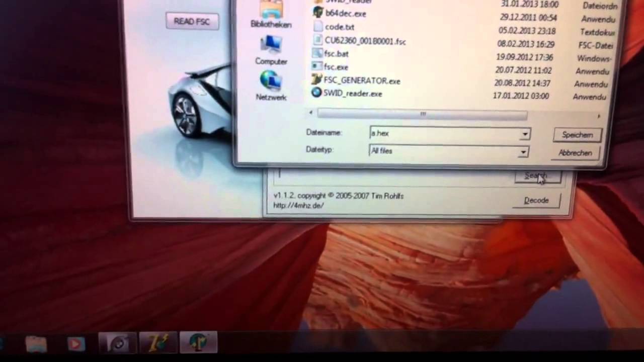644x362 pixels.
Task: Open the Dateiname combo box dropdown arrow
Action: pos(525,134)
